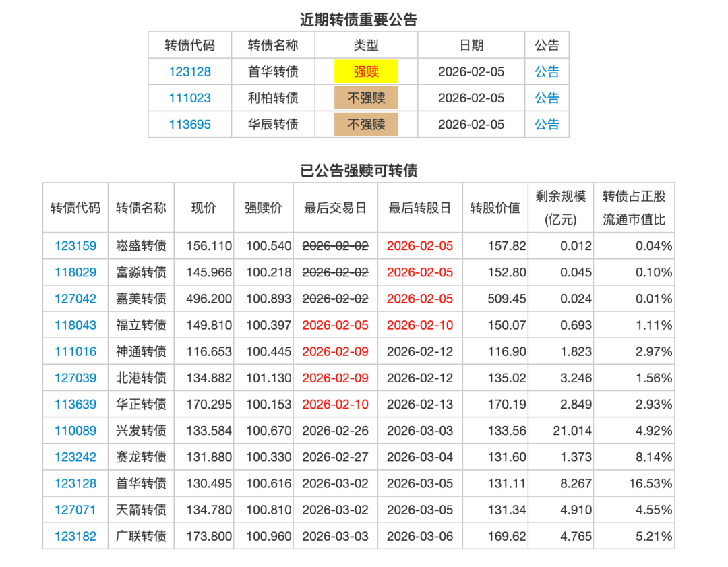The width and height of the screenshot is (728, 567).
Task: Open bond code 118043 for 福立转债
Action: coord(75,325)
